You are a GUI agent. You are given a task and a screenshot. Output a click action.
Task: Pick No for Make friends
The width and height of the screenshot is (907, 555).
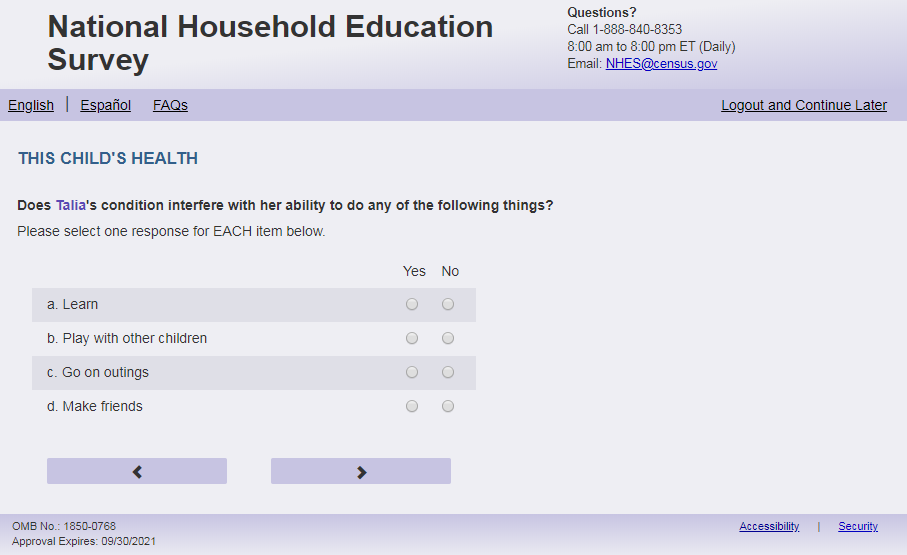tap(448, 407)
